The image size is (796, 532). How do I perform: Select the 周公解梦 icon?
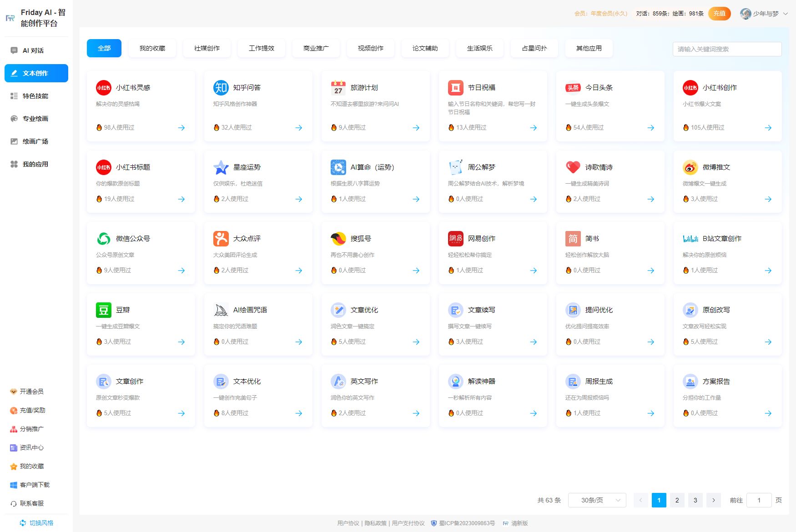point(455,167)
